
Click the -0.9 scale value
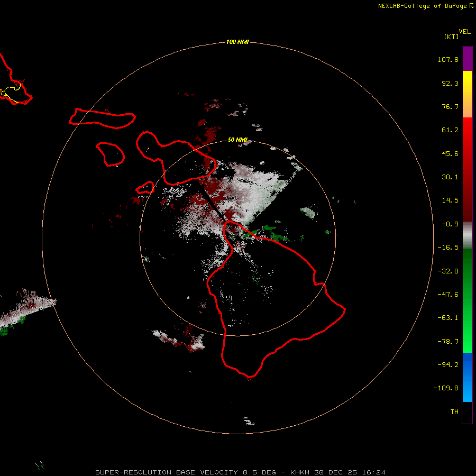[x=450, y=224]
